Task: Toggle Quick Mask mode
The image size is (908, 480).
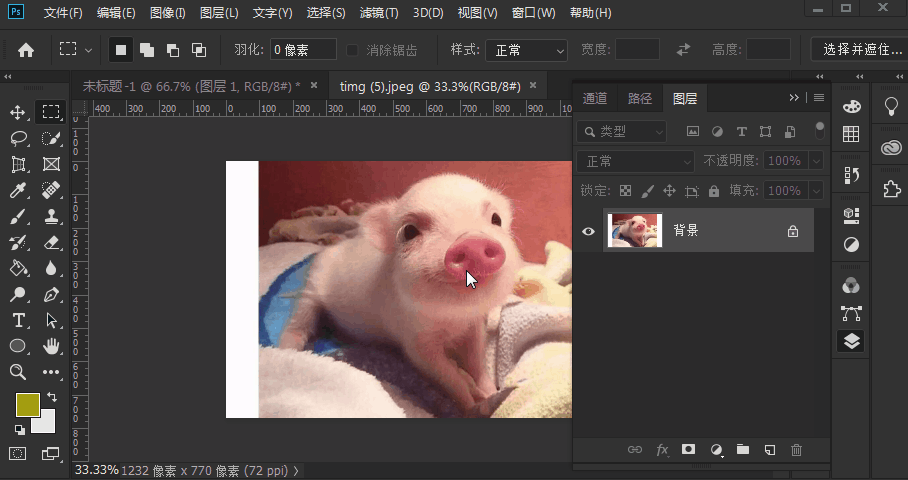Action: (x=17, y=453)
